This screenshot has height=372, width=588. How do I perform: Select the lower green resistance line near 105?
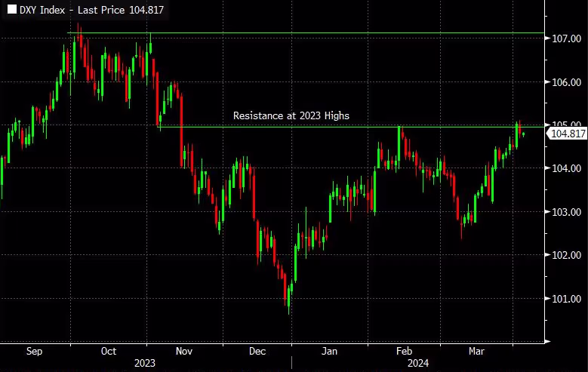point(351,127)
